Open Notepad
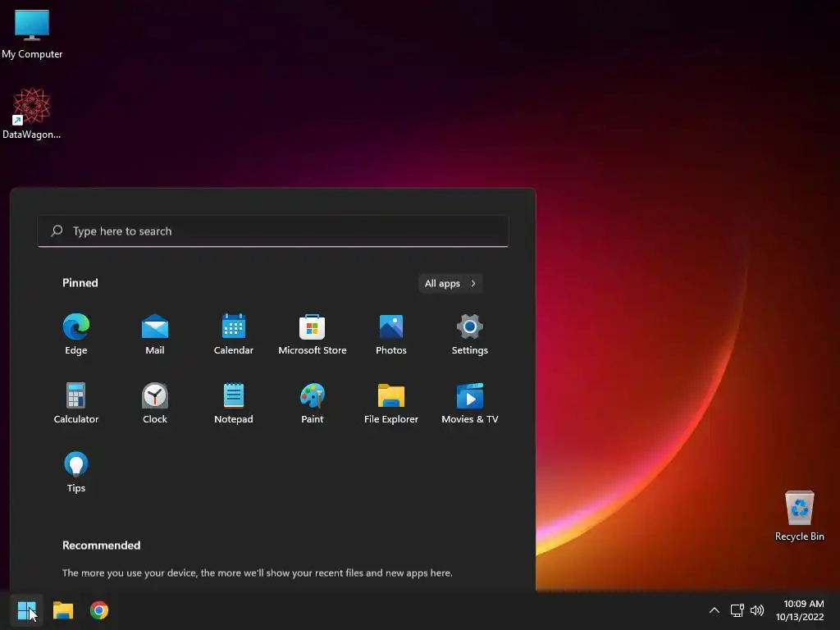 [x=234, y=404]
